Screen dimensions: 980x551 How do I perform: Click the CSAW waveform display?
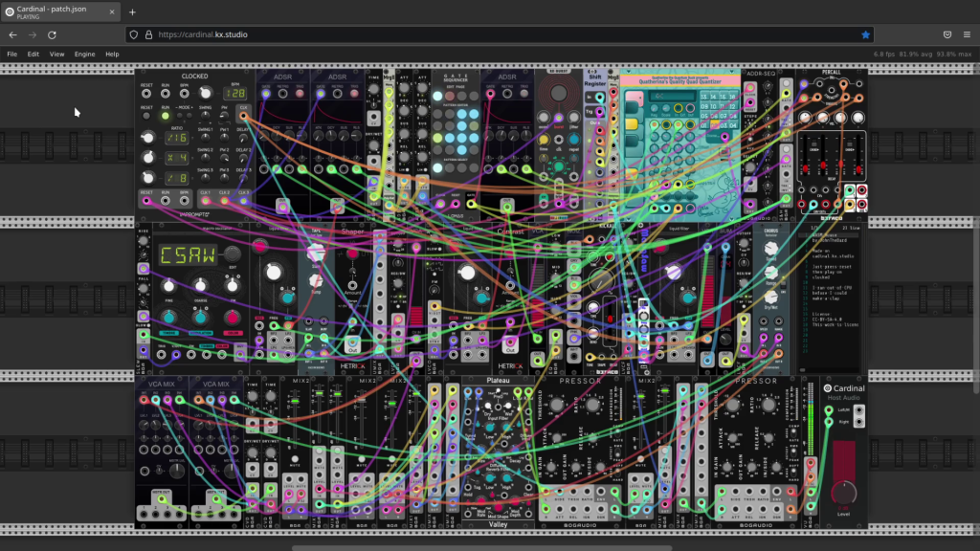coord(188,254)
